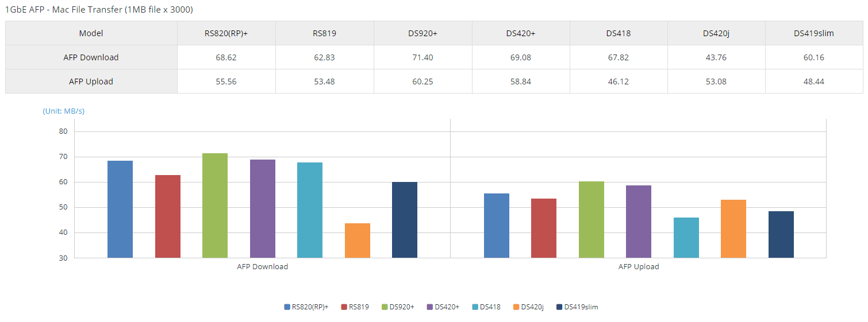The image size is (868, 322).
Task: Select the DS420j column header
Action: (x=716, y=33)
